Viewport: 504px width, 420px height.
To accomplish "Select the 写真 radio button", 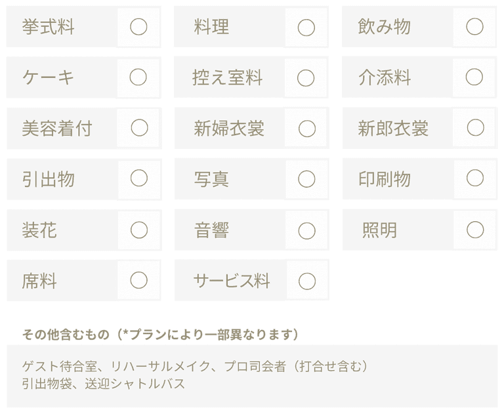I will [x=306, y=179].
